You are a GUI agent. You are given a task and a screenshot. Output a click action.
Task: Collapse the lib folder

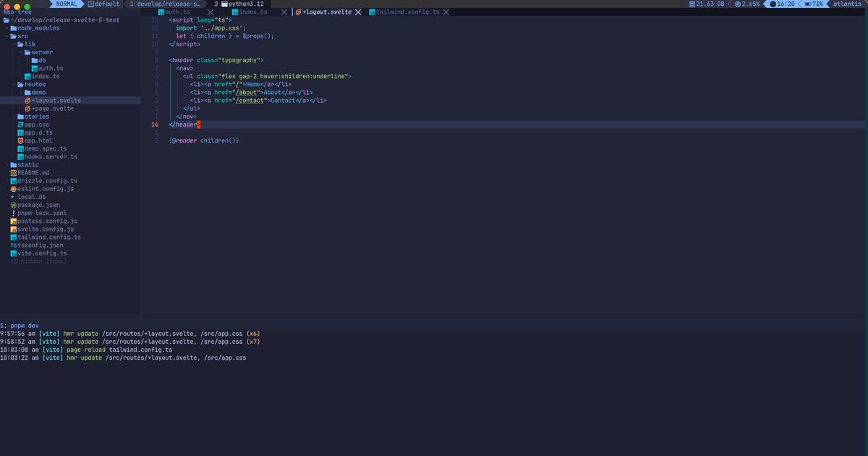pyautogui.click(x=14, y=44)
